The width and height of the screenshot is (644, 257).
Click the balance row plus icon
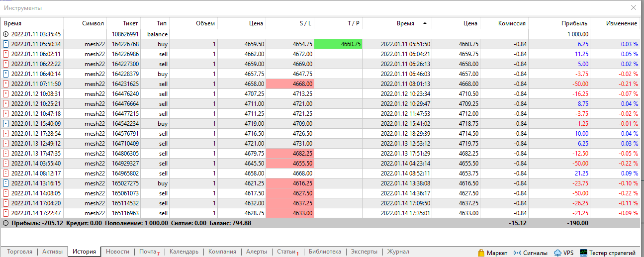tap(6, 34)
